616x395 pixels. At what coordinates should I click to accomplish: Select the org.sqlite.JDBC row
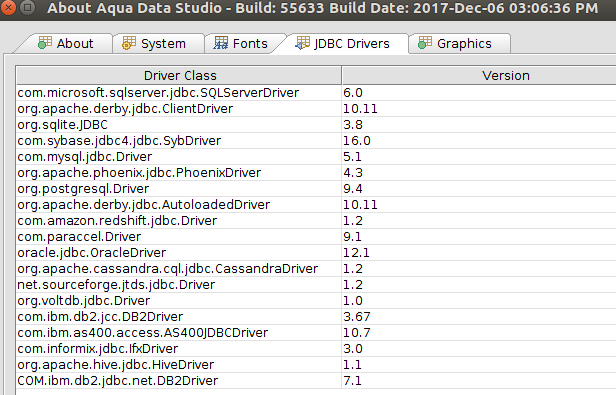tap(316, 125)
